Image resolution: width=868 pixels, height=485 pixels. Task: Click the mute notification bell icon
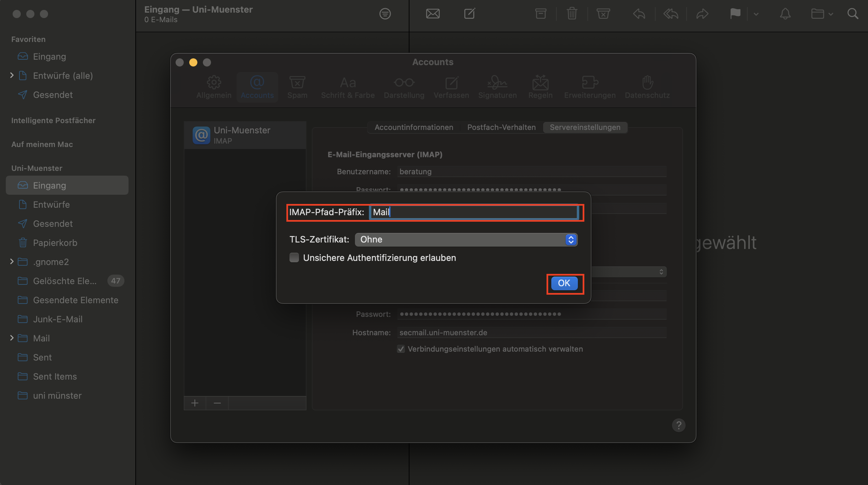(x=785, y=14)
